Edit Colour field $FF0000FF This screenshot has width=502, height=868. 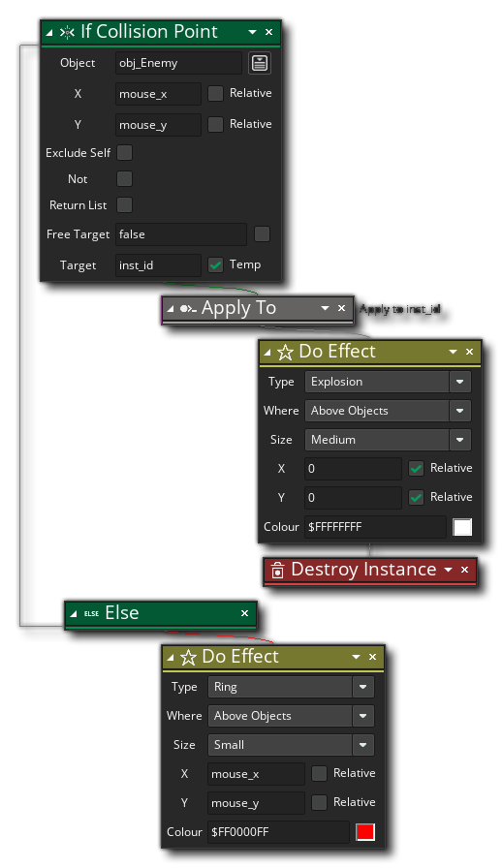278,832
